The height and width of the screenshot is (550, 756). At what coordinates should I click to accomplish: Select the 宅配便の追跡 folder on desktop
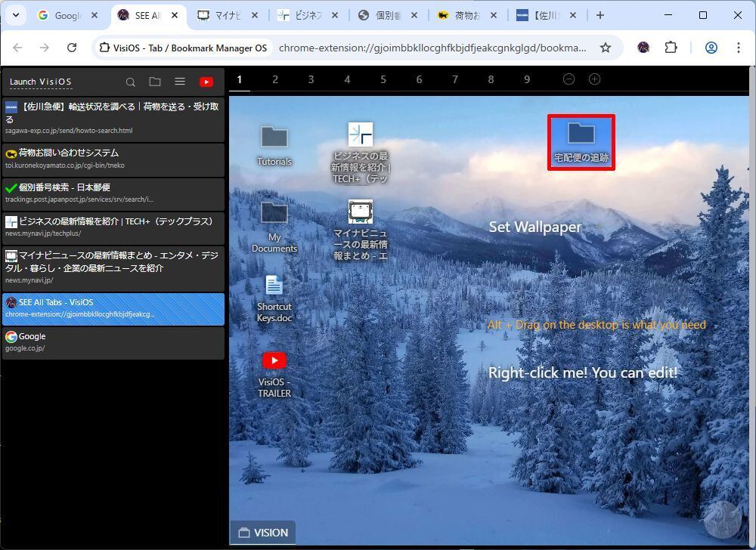[581, 142]
